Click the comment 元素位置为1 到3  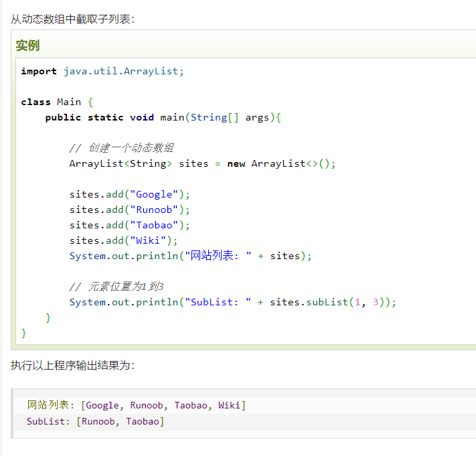pos(116,287)
